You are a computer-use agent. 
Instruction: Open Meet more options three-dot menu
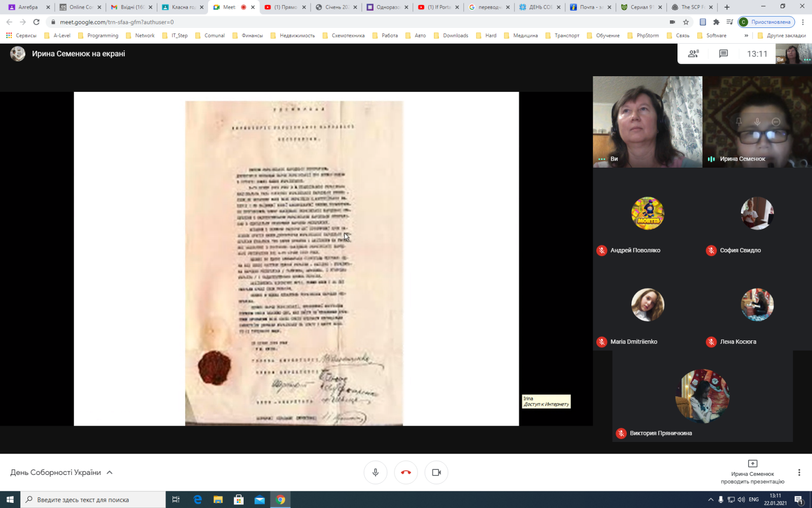point(799,472)
